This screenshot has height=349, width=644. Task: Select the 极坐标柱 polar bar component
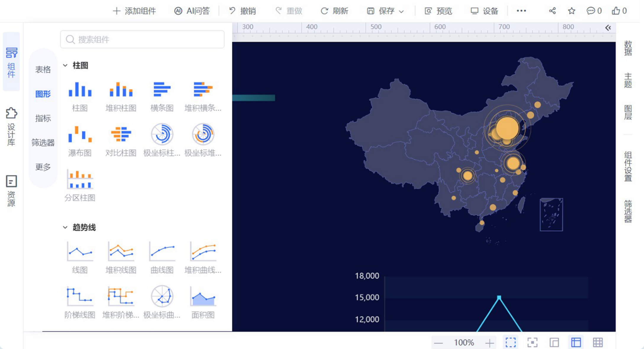[x=162, y=140]
